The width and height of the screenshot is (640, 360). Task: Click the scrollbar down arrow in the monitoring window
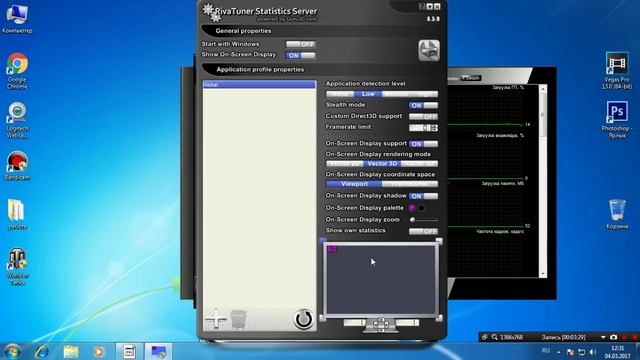point(543,274)
